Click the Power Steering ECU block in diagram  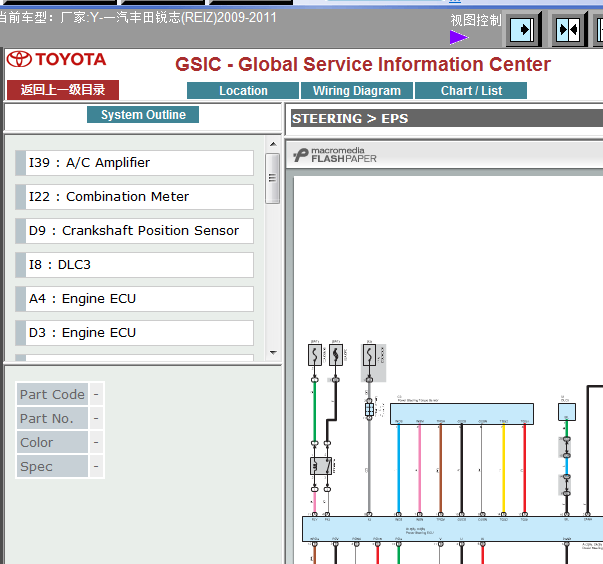click(x=452, y=529)
